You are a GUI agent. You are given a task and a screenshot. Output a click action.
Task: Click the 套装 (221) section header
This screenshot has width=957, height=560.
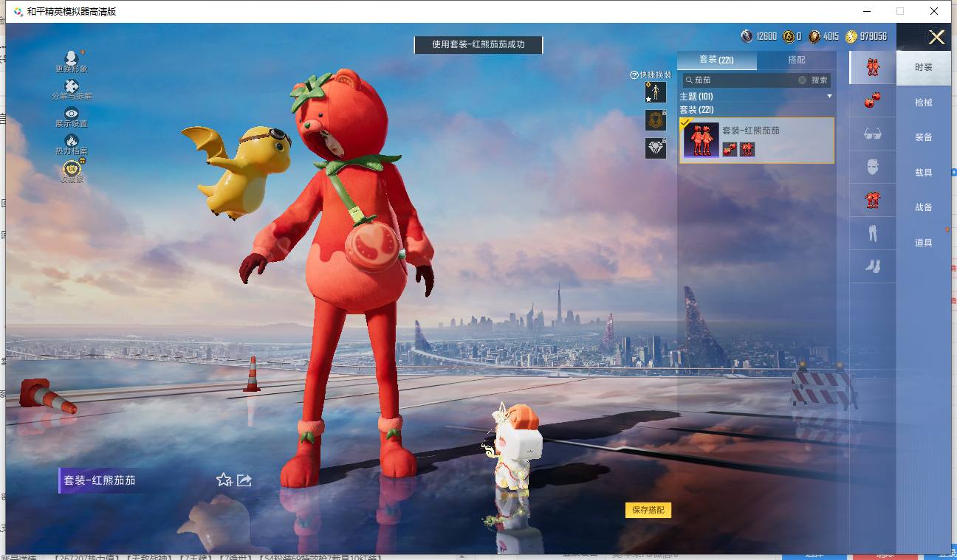[x=696, y=110]
